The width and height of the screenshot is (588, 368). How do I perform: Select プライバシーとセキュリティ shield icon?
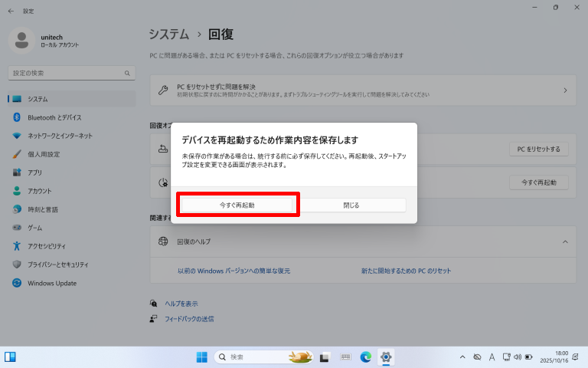(17, 264)
